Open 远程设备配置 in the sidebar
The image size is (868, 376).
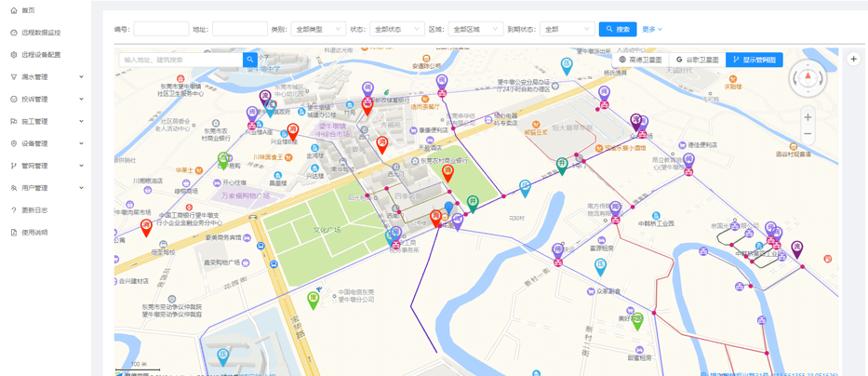(41, 55)
